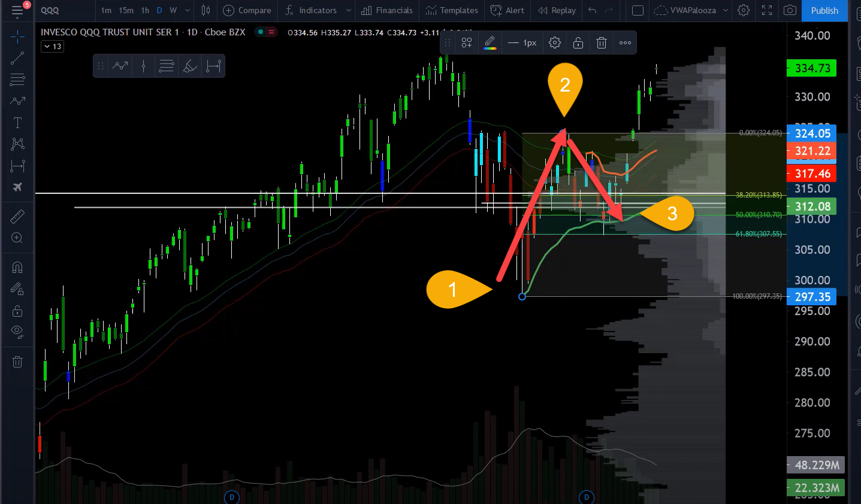
Task: Pick the horizontal lines tool in favorites toolbar
Action: pos(167,66)
